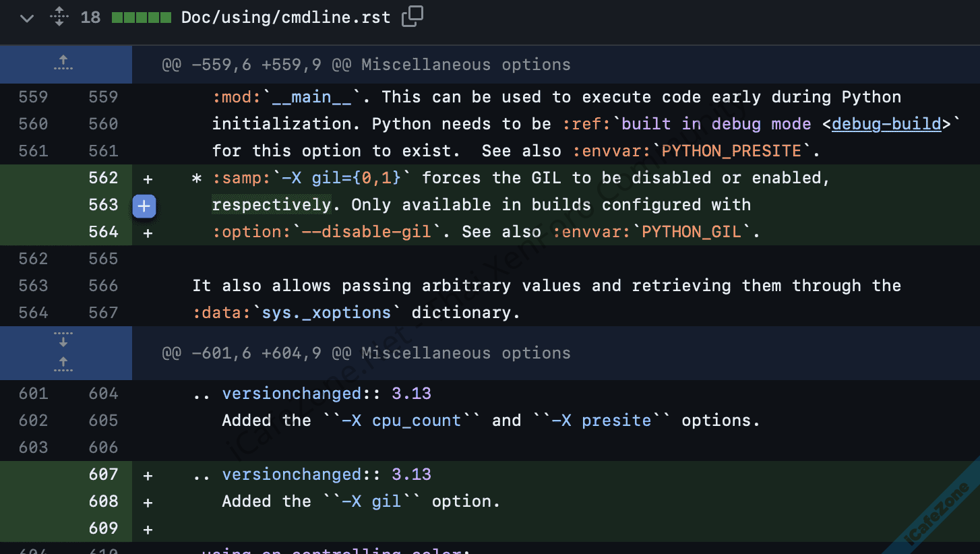Viewport: 980px width, 554px height.
Task: Click the green diffstat squares
Action: pyautogui.click(x=141, y=18)
